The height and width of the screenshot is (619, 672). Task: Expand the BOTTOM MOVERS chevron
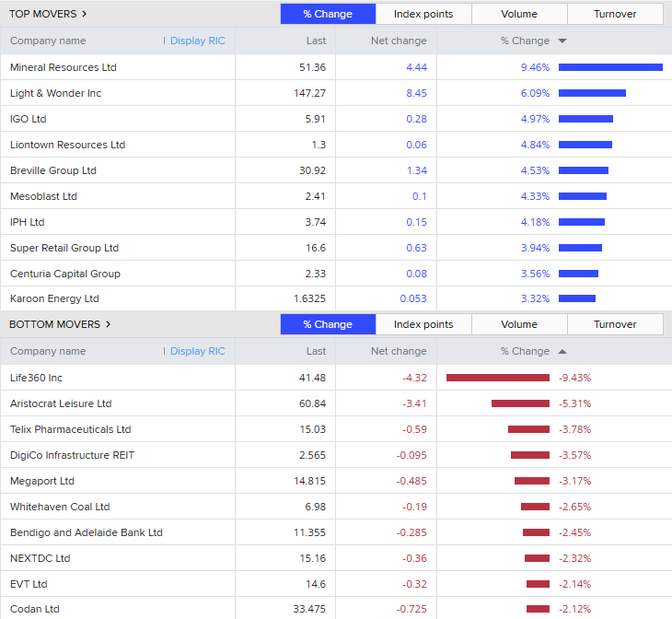tap(108, 324)
